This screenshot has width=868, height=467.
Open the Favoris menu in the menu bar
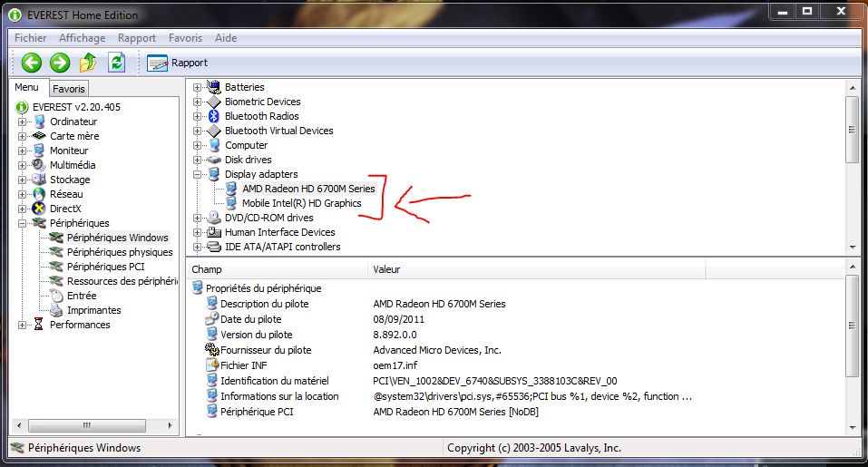(x=185, y=37)
